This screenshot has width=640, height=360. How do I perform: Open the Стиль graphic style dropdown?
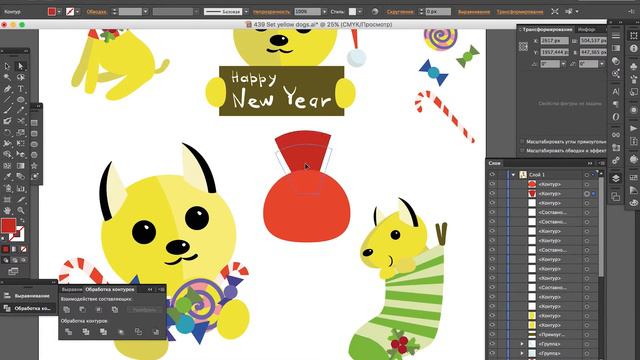[x=360, y=12]
